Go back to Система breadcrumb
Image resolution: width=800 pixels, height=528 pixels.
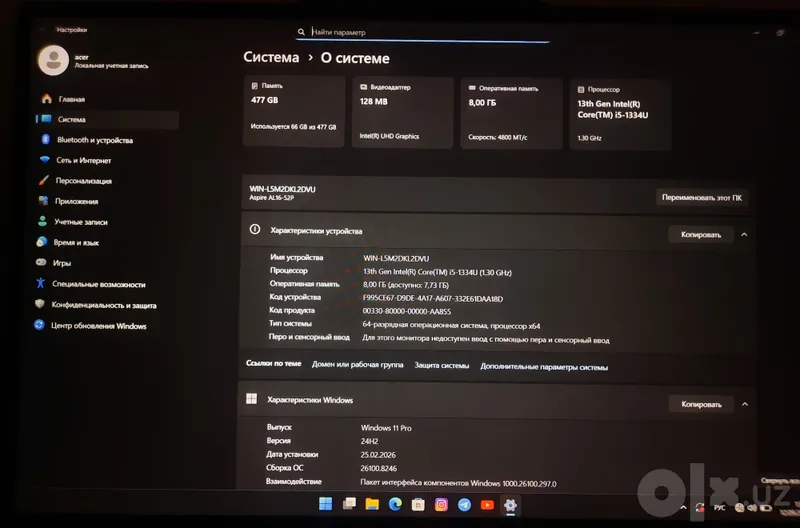pos(271,57)
